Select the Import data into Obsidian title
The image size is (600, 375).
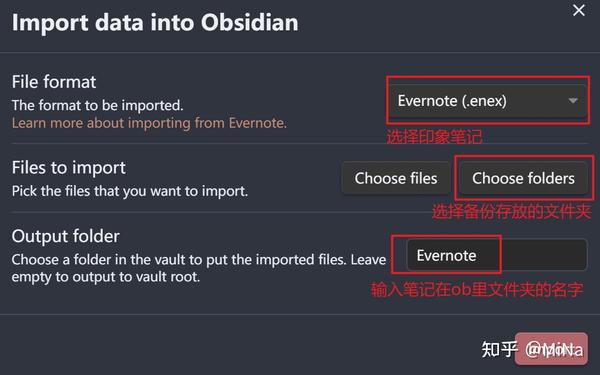pyautogui.click(x=155, y=22)
